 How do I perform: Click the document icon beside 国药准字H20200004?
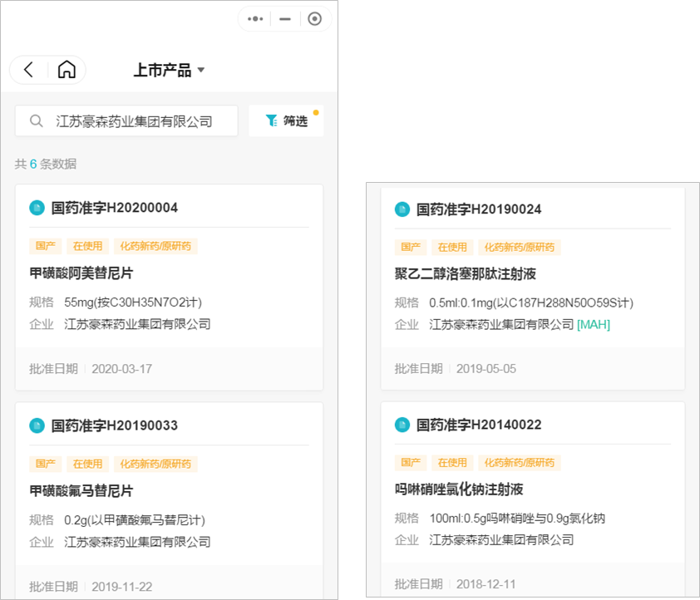37,208
